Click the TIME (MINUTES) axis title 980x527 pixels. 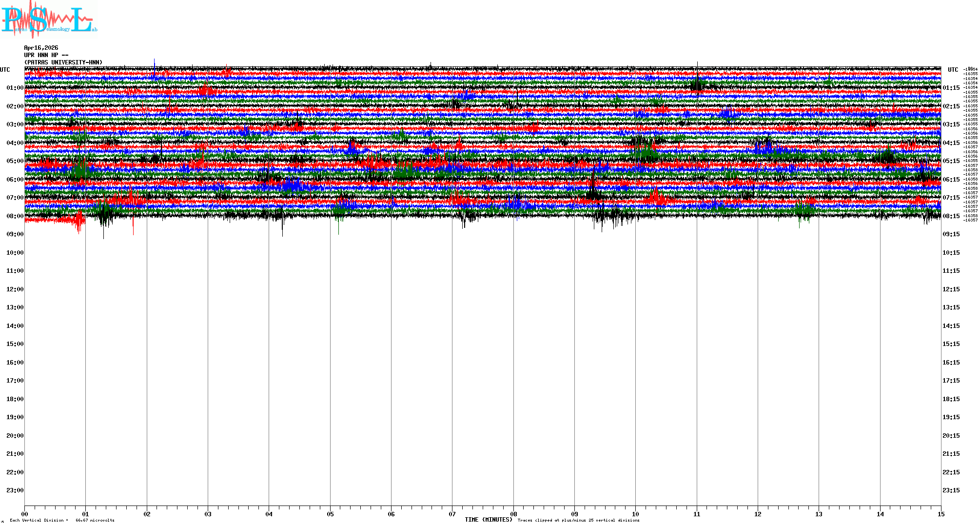pyautogui.click(x=489, y=520)
